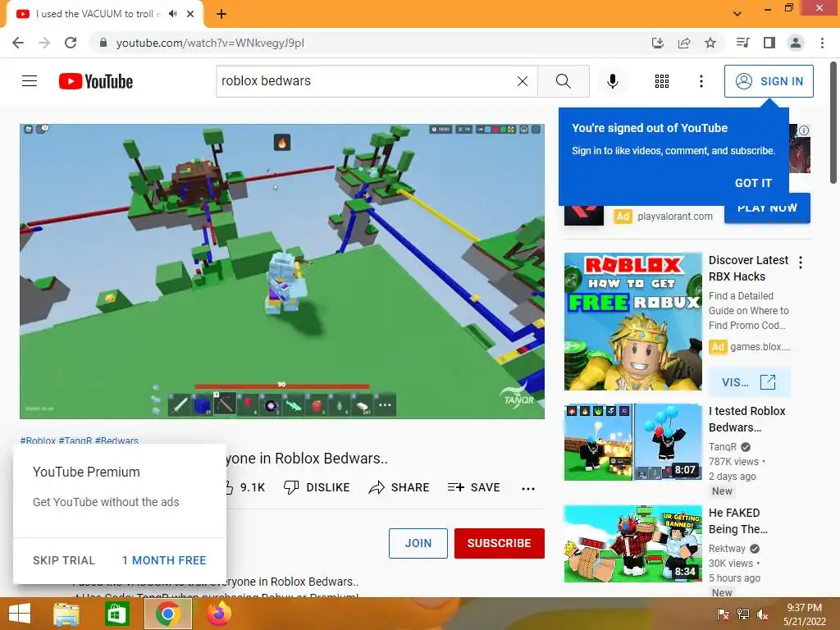Screen dimensions: 840x630
Task: Open the He FAKED Being The thumbnail
Action: tap(632, 544)
